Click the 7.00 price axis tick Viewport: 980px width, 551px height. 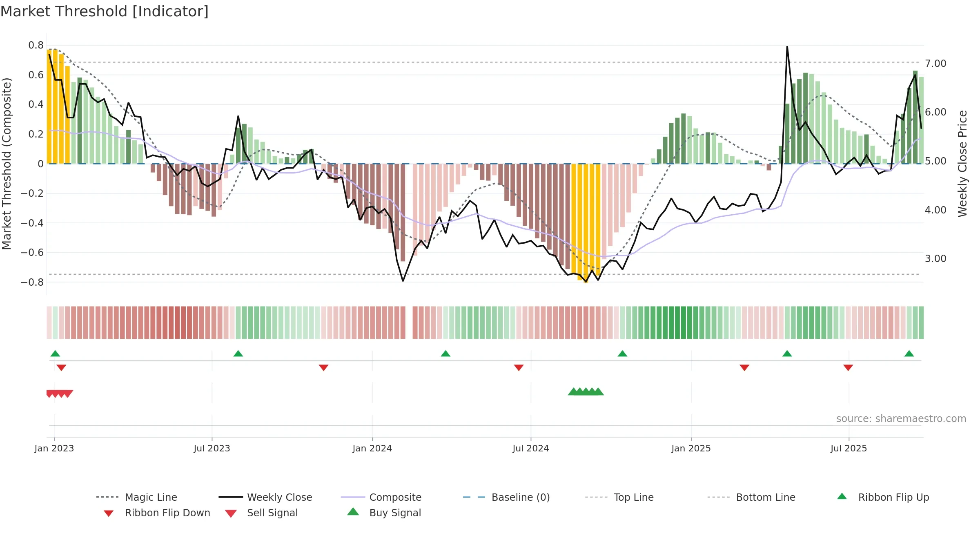click(935, 63)
